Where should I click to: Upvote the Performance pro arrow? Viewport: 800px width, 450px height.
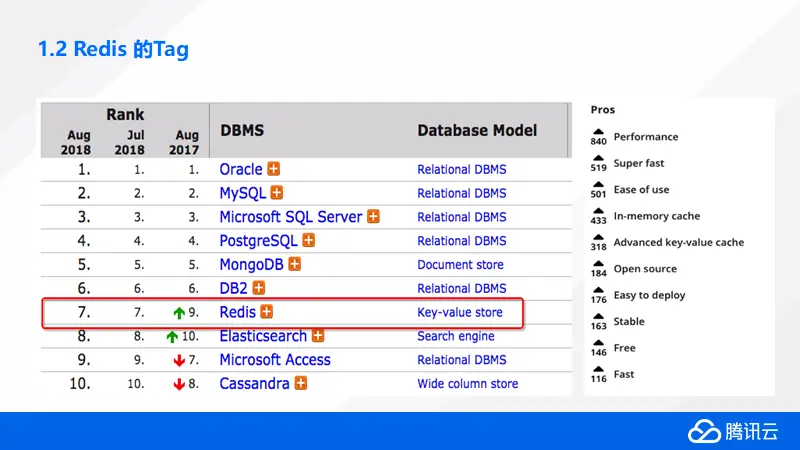pyautogui.click(x=598, y=132)
